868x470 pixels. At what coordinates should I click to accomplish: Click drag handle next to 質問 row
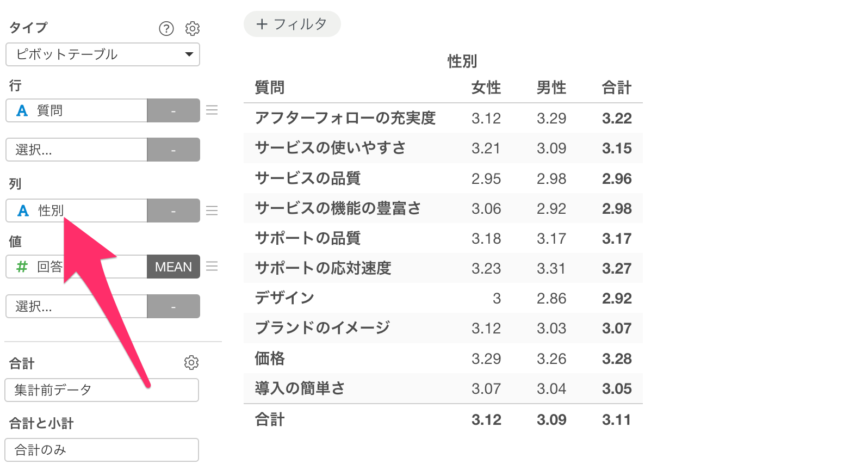click(212, 110)
